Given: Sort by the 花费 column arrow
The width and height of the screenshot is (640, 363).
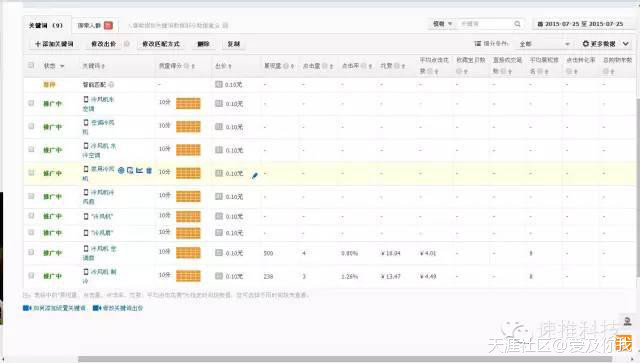Looking at the screenshot, I should coord(403,66).
